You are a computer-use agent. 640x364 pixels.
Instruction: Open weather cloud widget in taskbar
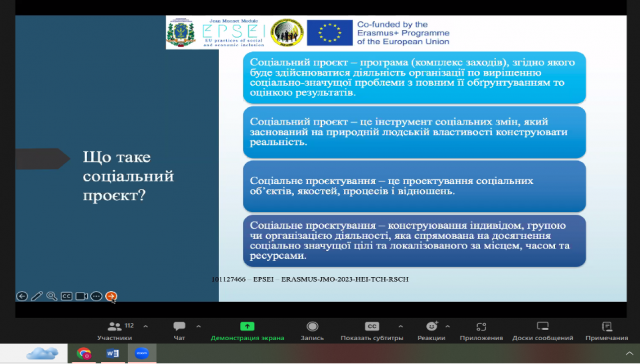[x=42, y=353]
